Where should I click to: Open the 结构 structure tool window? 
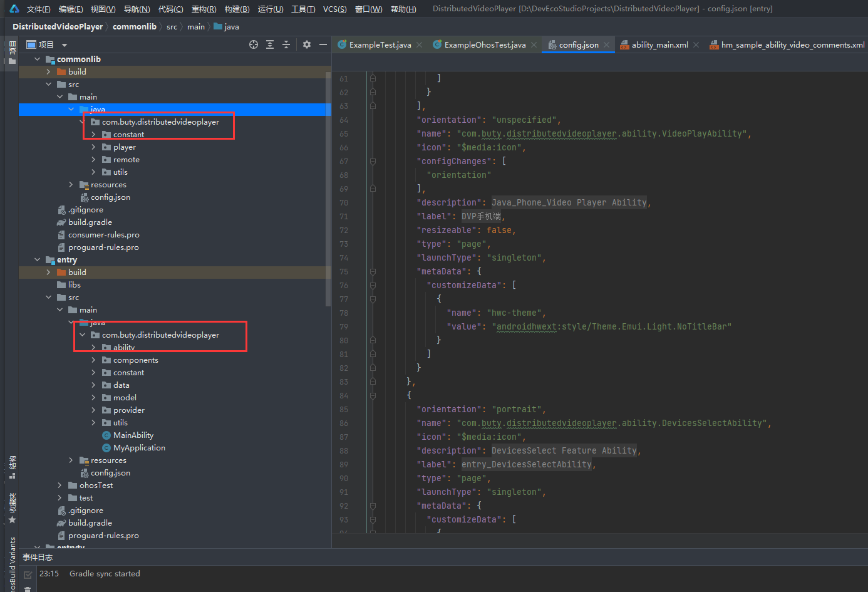(12, 467)
